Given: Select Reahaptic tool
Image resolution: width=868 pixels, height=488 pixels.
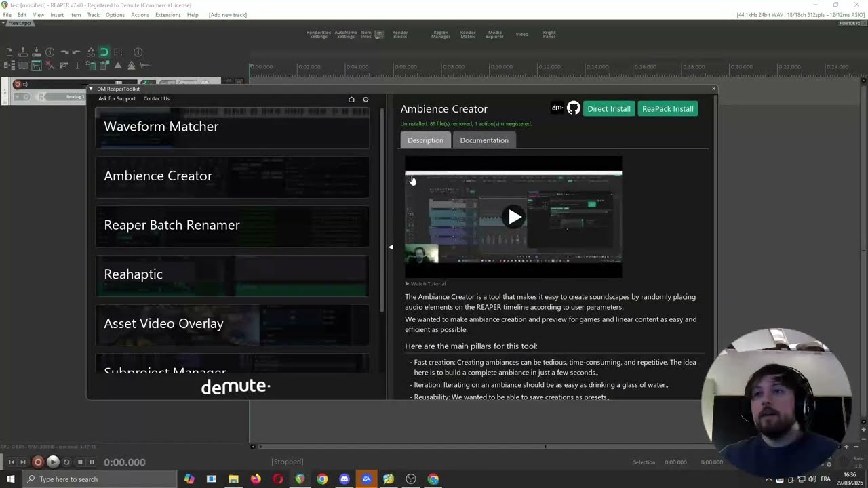Looking at the screenshot, I should [x=232, y=274].
